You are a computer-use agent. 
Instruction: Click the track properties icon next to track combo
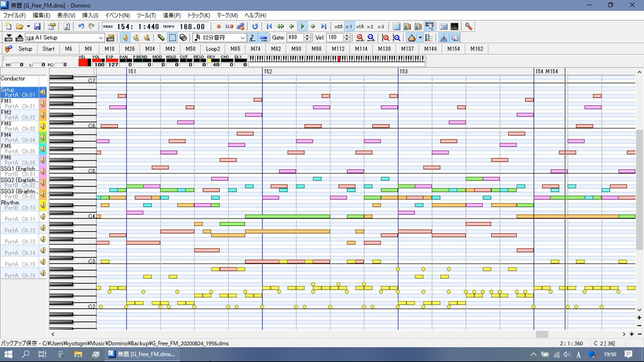(x=110, y=38)
